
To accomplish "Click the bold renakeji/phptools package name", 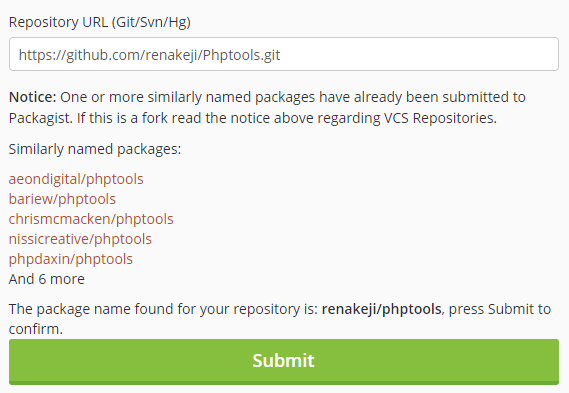I will [381, 309].
